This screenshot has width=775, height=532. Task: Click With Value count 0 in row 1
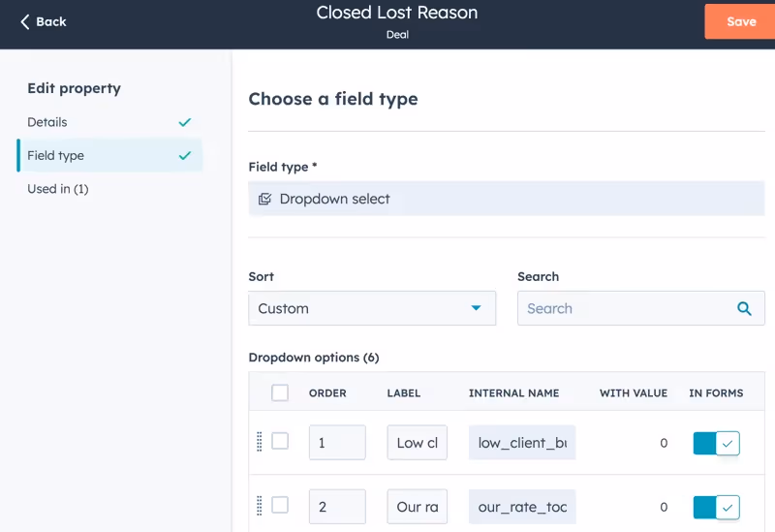tap(664, 443)
